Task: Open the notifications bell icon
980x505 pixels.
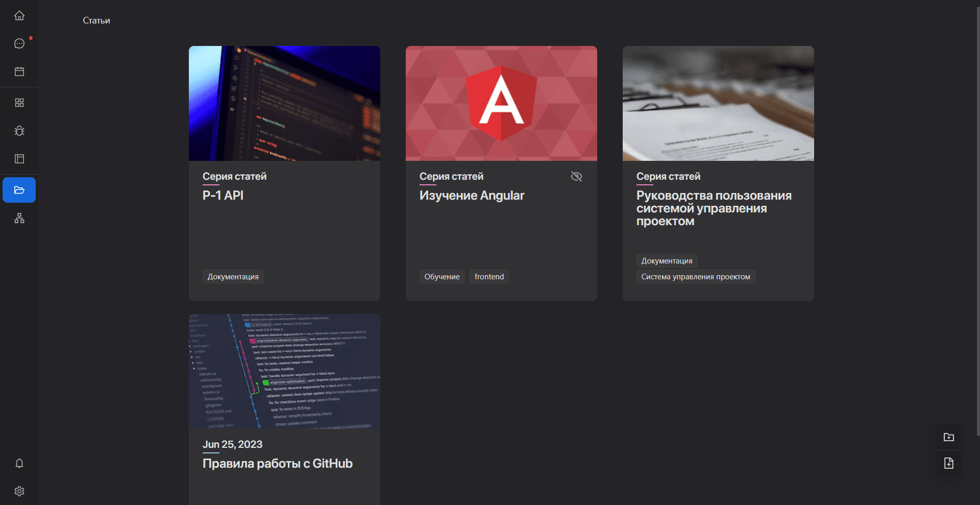Action: point(19,463)
